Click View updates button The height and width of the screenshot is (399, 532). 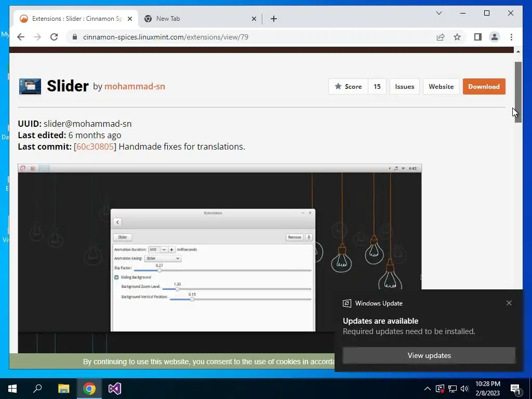(429, 355)
